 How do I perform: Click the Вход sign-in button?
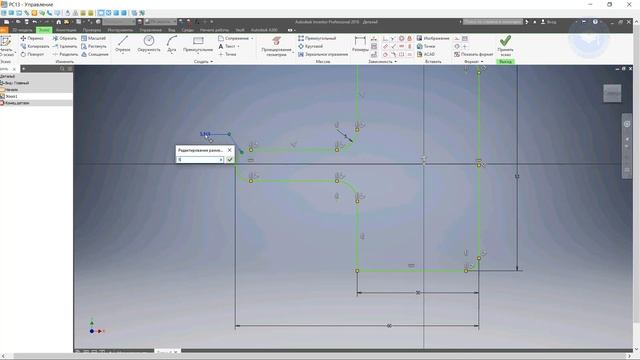[x=549, y=22]
